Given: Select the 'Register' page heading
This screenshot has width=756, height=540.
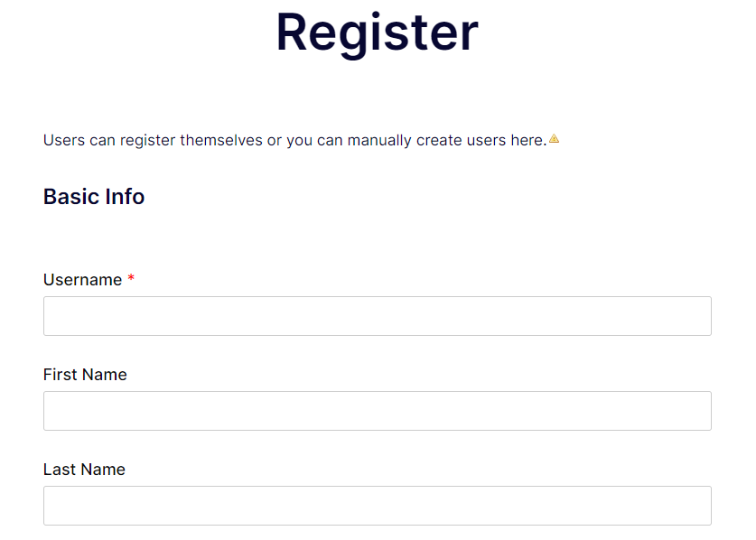Looking at the screenshot, I should [377, 33].
